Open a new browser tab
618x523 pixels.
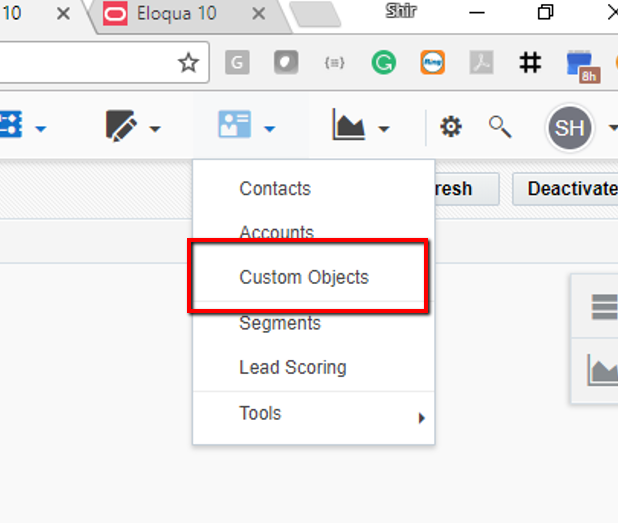(x=315, y=15)
